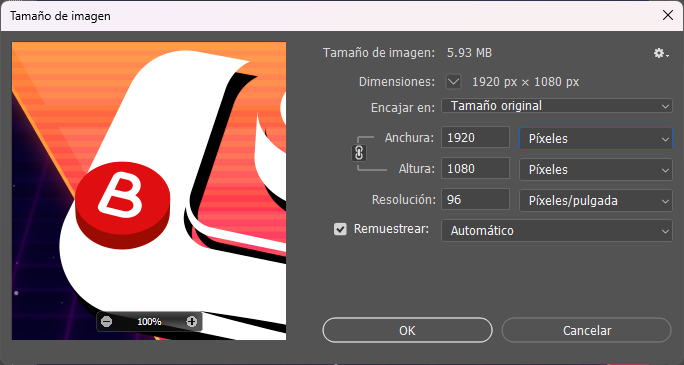
Task: Open the gear settings menu
Action: tap(660, 54)
